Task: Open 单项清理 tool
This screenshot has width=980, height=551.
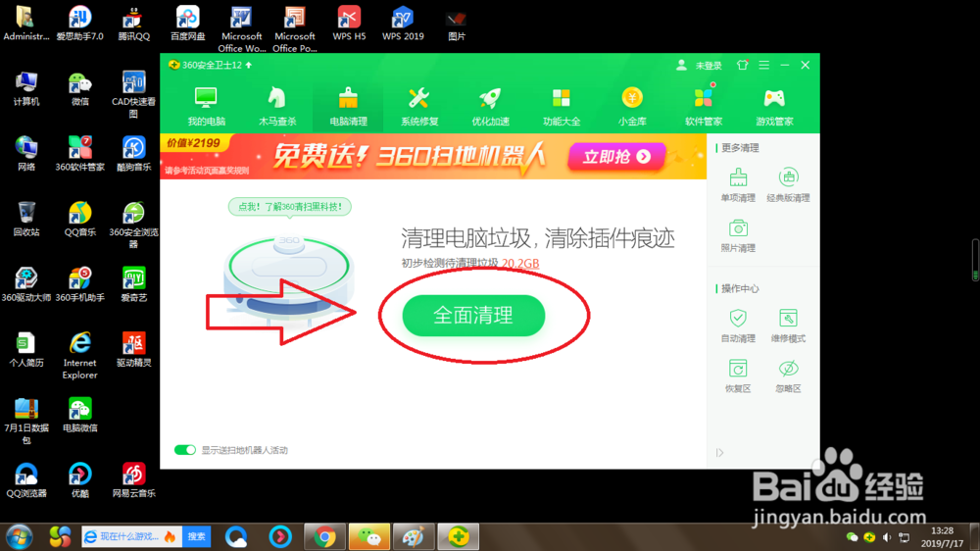Action: (738, 184)
